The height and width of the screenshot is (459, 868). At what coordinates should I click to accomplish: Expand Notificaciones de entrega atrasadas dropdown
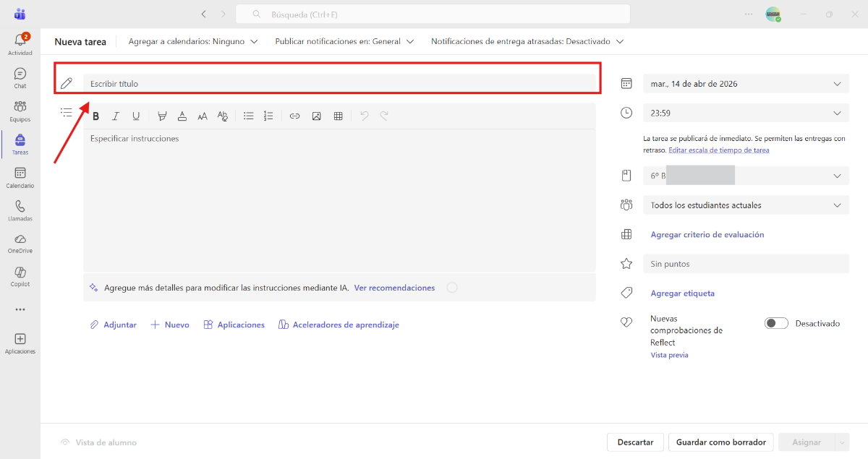point(527,41)
